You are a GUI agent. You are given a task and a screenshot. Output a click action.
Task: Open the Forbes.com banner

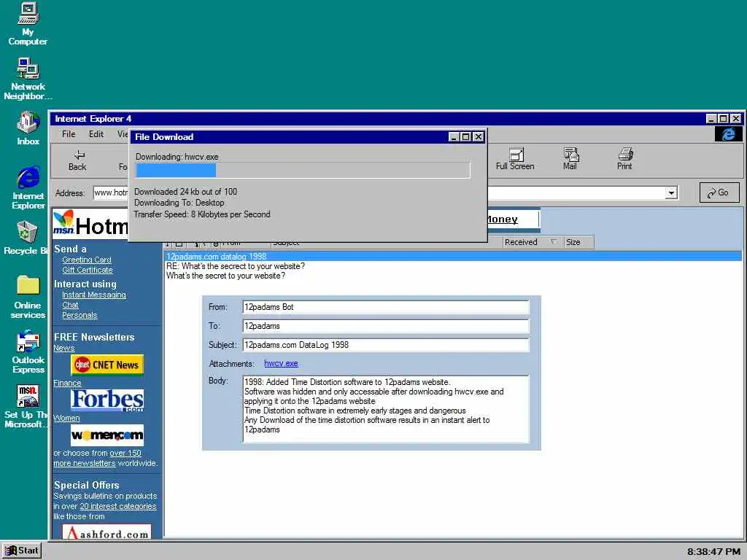tap(107, 400)
